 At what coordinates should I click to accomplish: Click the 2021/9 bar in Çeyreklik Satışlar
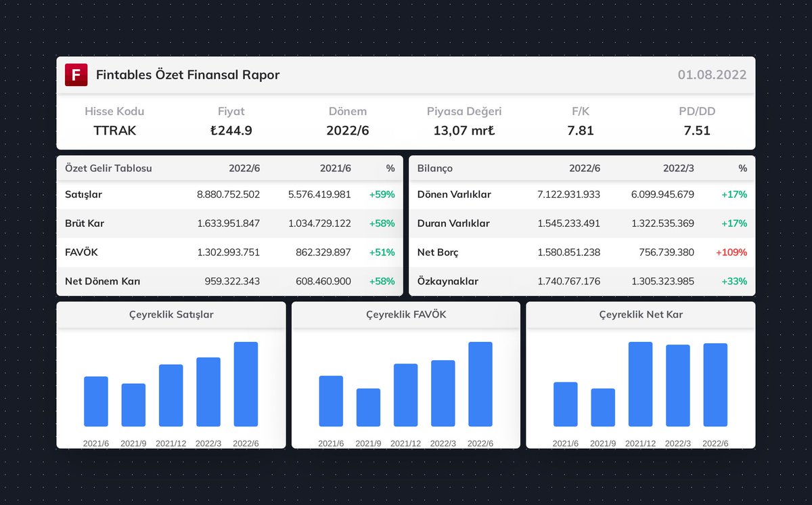(x=133, y=405)
